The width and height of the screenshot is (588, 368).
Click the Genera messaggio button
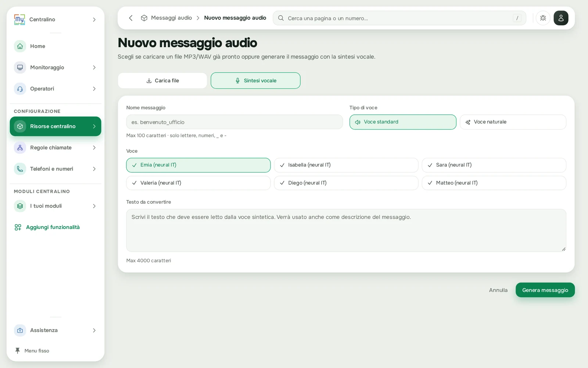click(x=545, y=290)
